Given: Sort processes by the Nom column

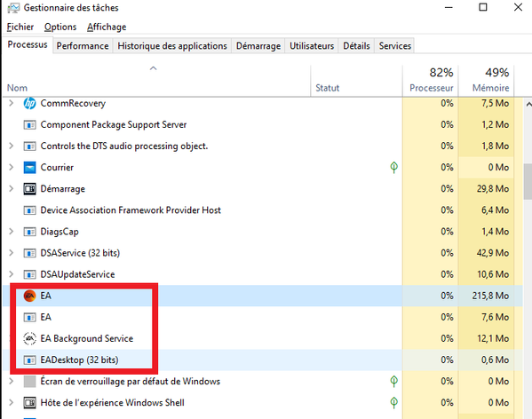Looking at the screenshot, I should click(x=156, y=81).
